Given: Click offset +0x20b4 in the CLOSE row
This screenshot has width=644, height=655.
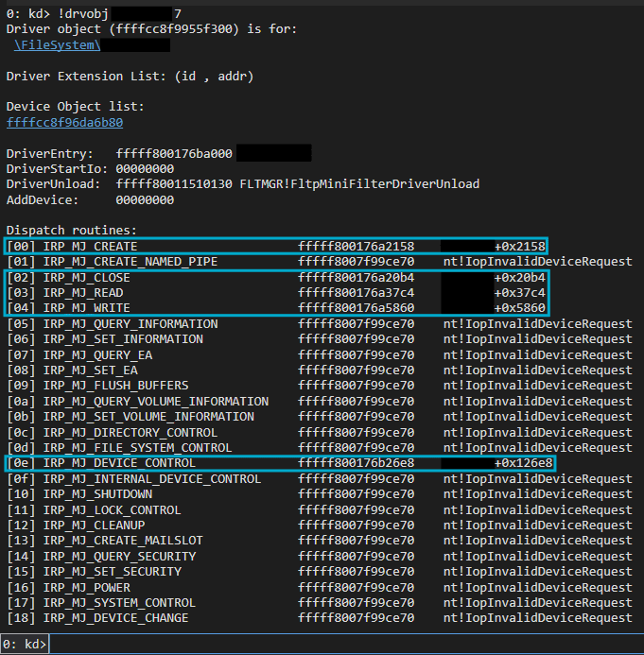Looking at the screenshot, I should (x=520, y=277).
